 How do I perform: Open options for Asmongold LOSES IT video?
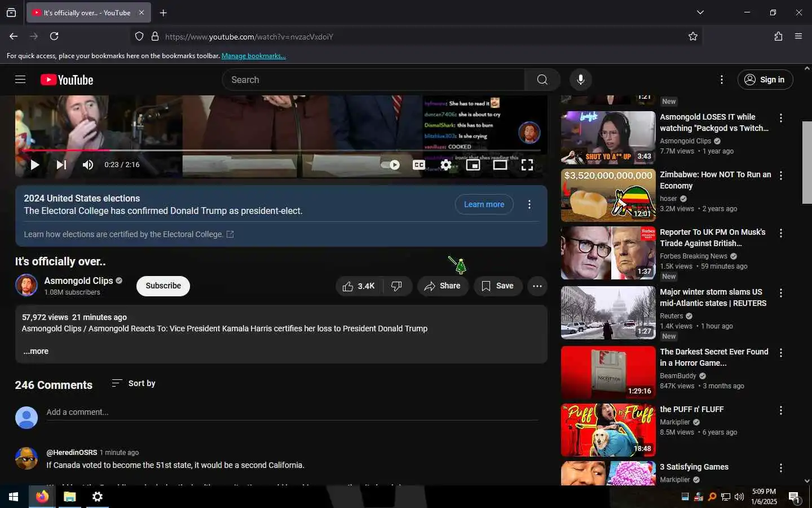click(x=780, y=118)
